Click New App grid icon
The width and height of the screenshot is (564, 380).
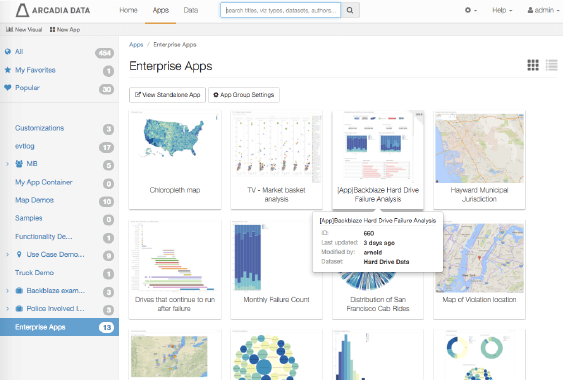tap(53, 30)
